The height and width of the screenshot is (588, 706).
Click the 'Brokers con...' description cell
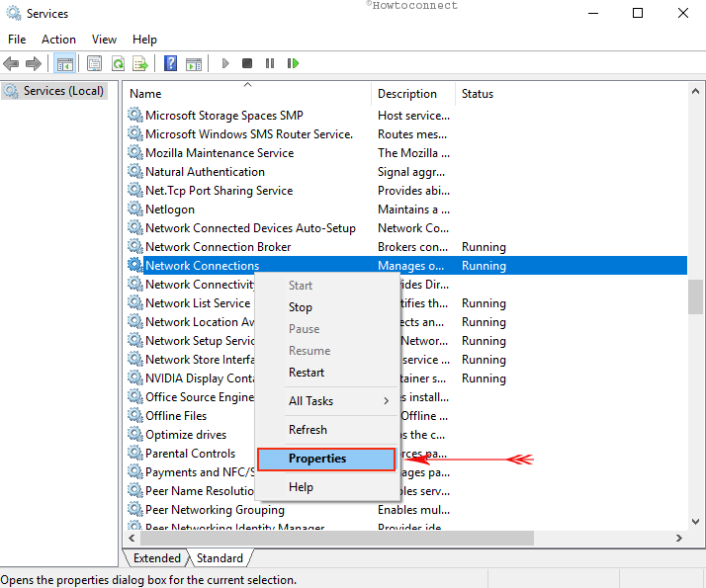(413, 247)
